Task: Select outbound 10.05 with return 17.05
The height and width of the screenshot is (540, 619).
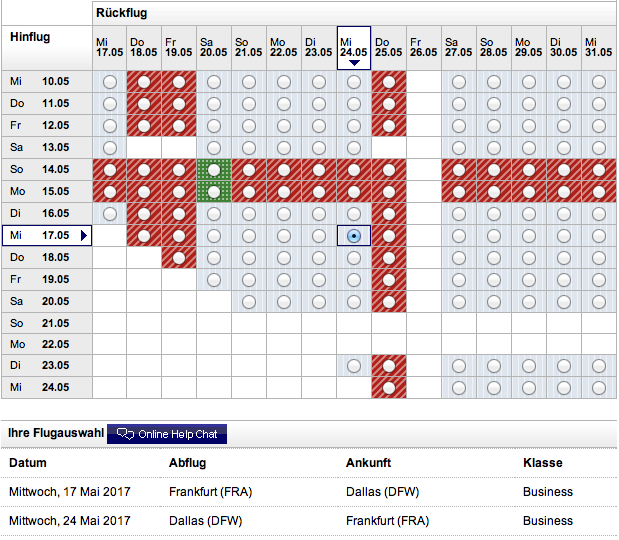Action: [x=109, y=81]
